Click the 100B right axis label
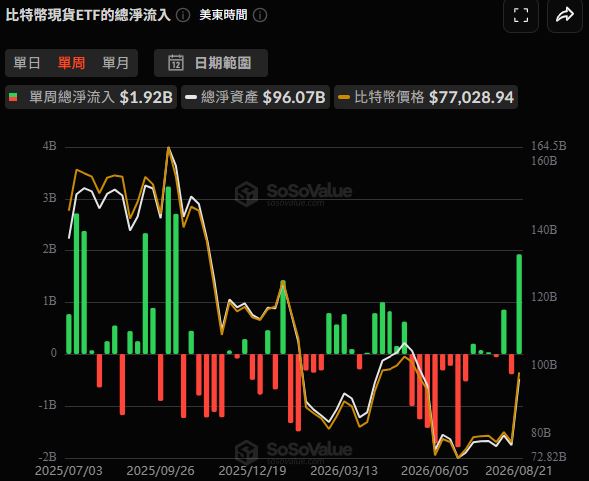This screenshot has width=589, height=481. [544, 365]
